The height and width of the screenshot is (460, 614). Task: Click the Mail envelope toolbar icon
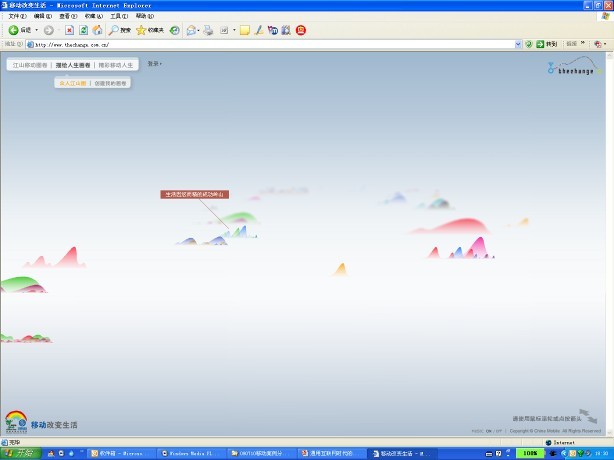coord(191,30)
